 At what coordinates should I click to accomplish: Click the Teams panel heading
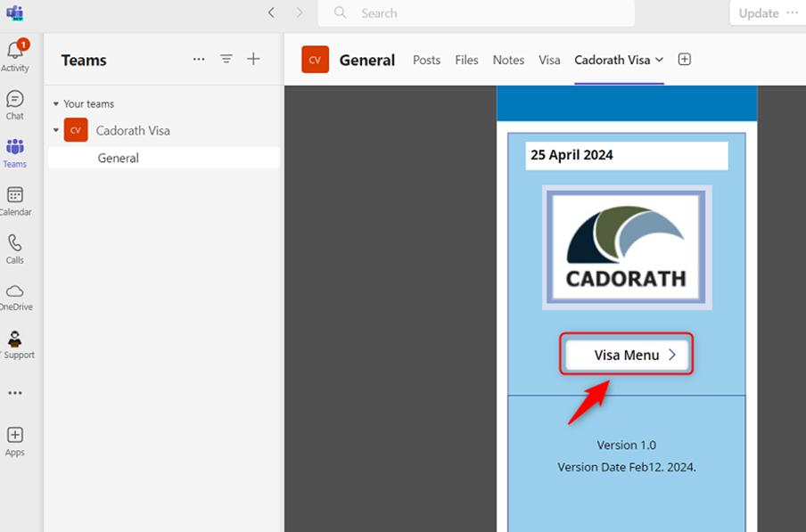coord(84,60)
